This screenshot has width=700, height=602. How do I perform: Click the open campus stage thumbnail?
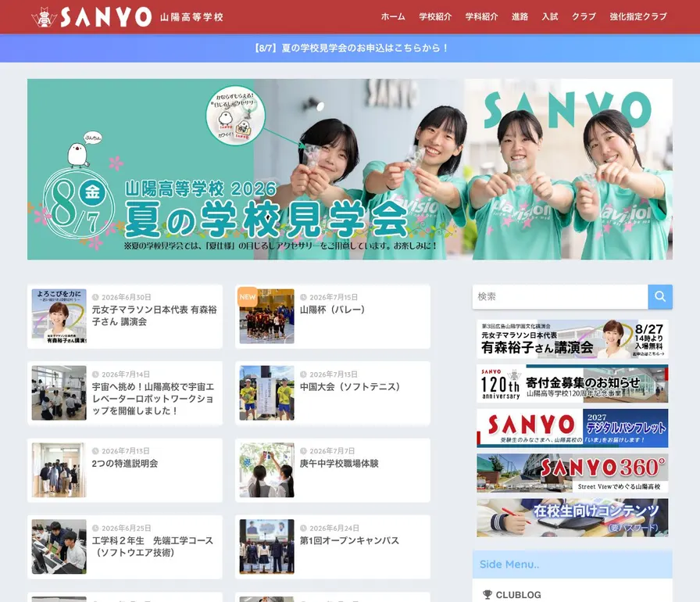pyautogui.click(x=267, y=546)
